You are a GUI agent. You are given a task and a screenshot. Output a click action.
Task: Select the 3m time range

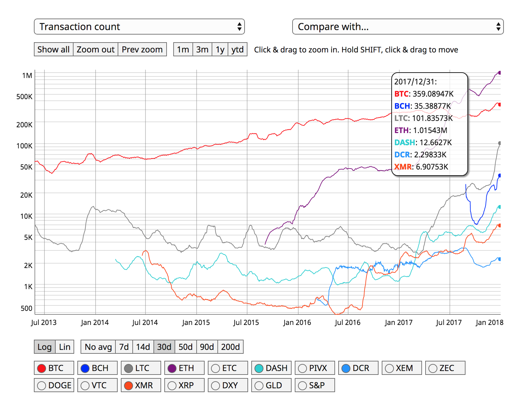tap(202, 49)
